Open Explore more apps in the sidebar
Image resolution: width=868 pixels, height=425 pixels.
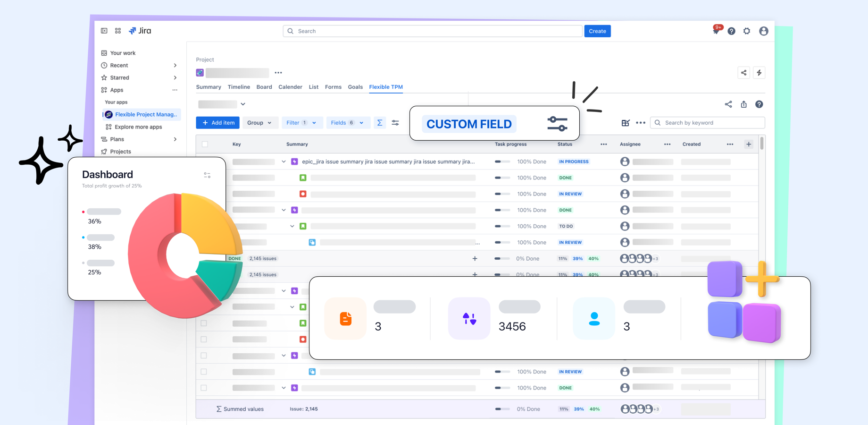point(134,127)
